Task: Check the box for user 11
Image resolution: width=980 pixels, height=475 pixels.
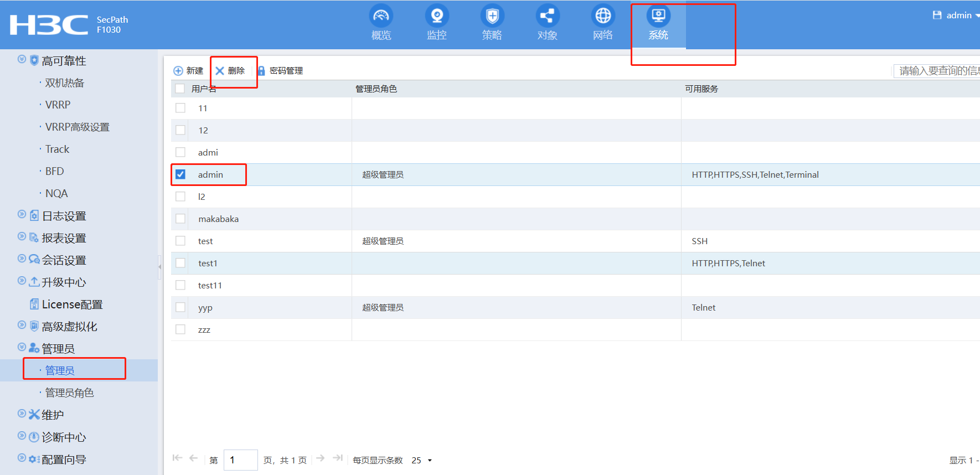Action: [x=180, y=108]
